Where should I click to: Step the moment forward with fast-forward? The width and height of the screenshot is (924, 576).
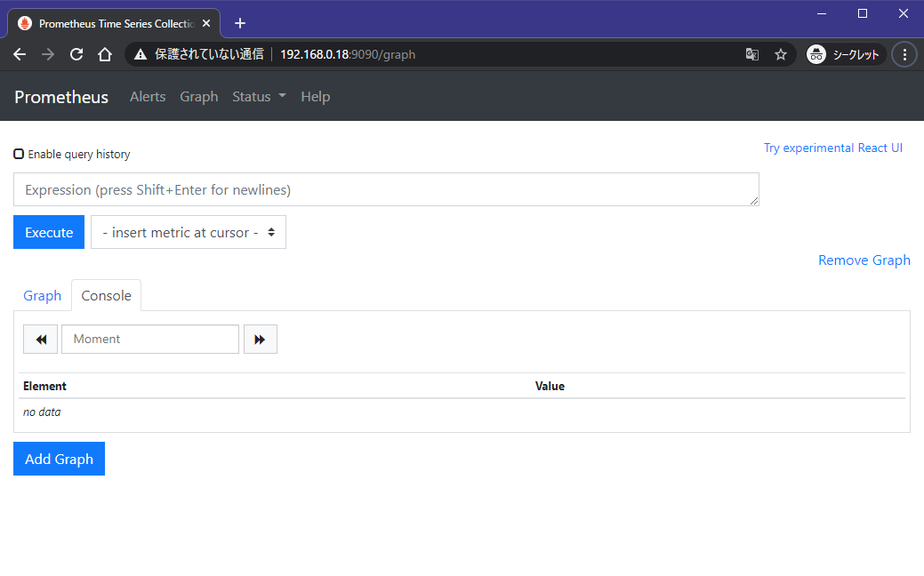pyautogui.click(x=260, y=340)
